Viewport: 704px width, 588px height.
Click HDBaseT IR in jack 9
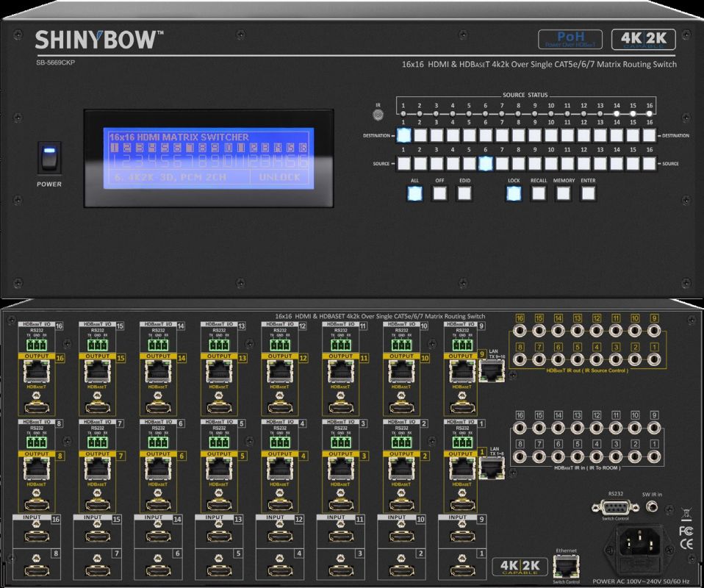click(x=654, y=428)
